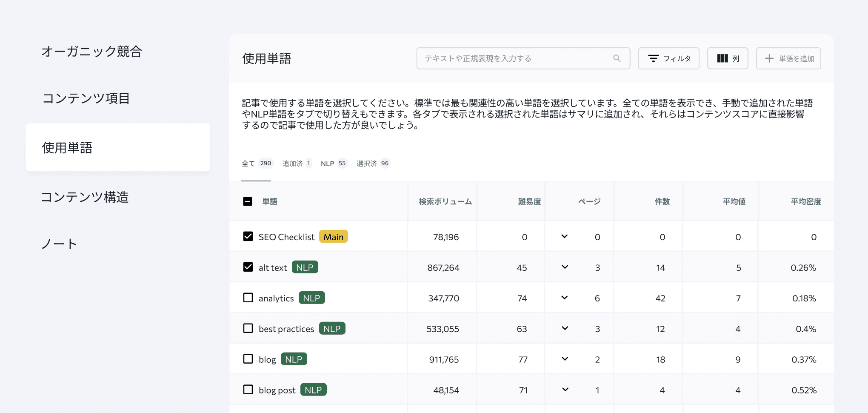
Task: Click the NLP badge next to alt text
Action: [305, 267]
